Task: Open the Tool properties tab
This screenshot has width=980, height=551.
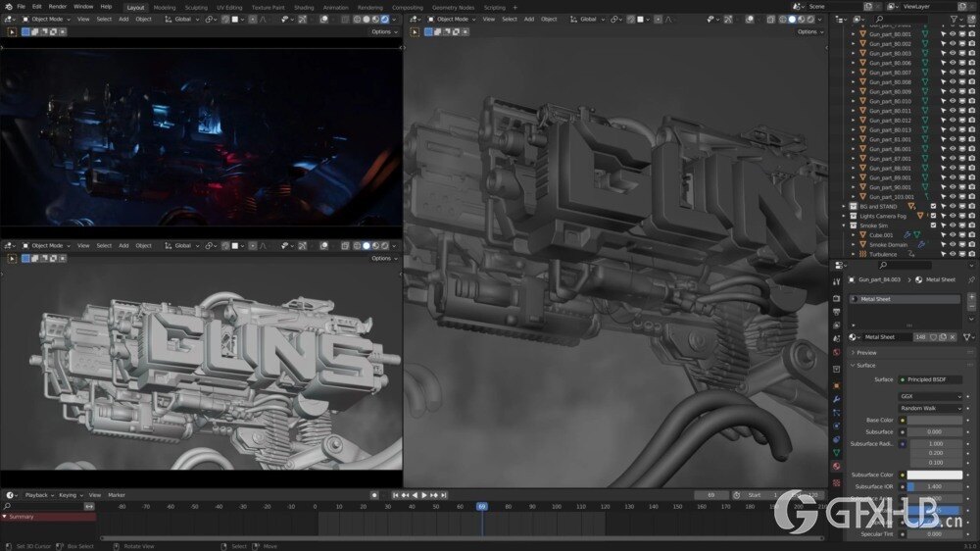Action: point(836,282)
